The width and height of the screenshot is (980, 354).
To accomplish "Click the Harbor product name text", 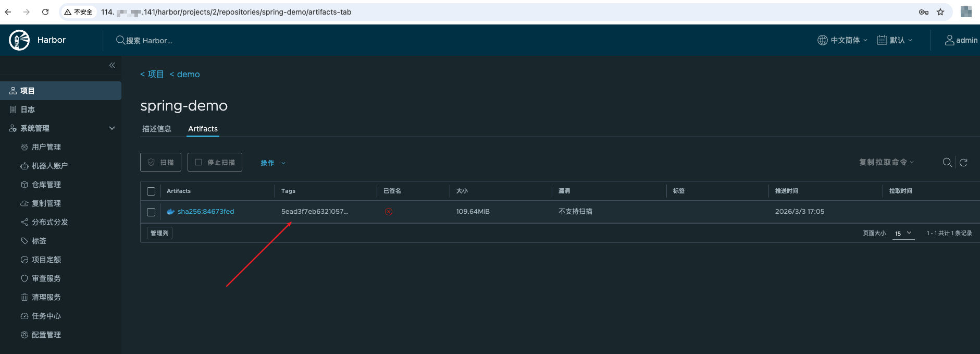I will tap(52, 40).
